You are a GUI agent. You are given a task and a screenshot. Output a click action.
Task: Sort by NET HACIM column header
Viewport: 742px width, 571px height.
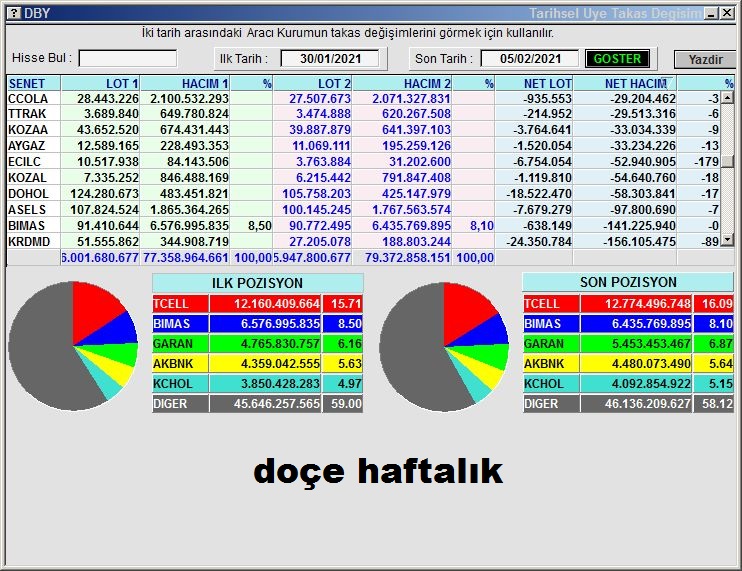[x=625, y=83]
